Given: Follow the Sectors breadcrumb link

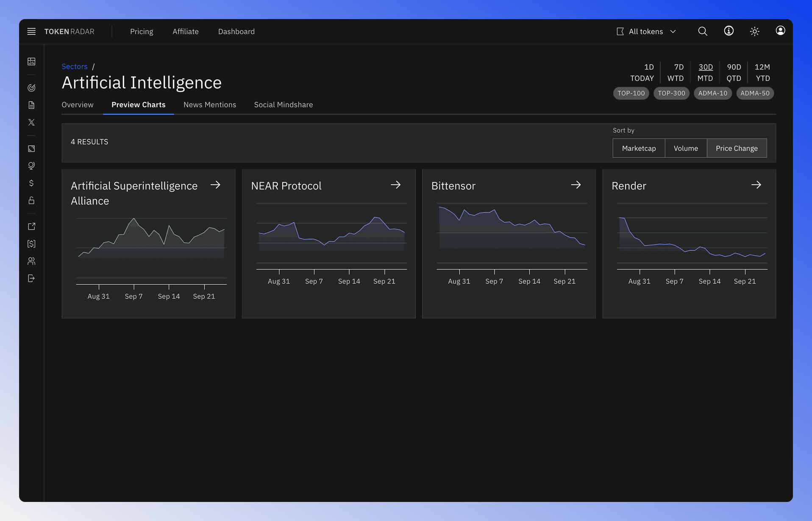Looking at the screenshot, I should tap(75, 67).
